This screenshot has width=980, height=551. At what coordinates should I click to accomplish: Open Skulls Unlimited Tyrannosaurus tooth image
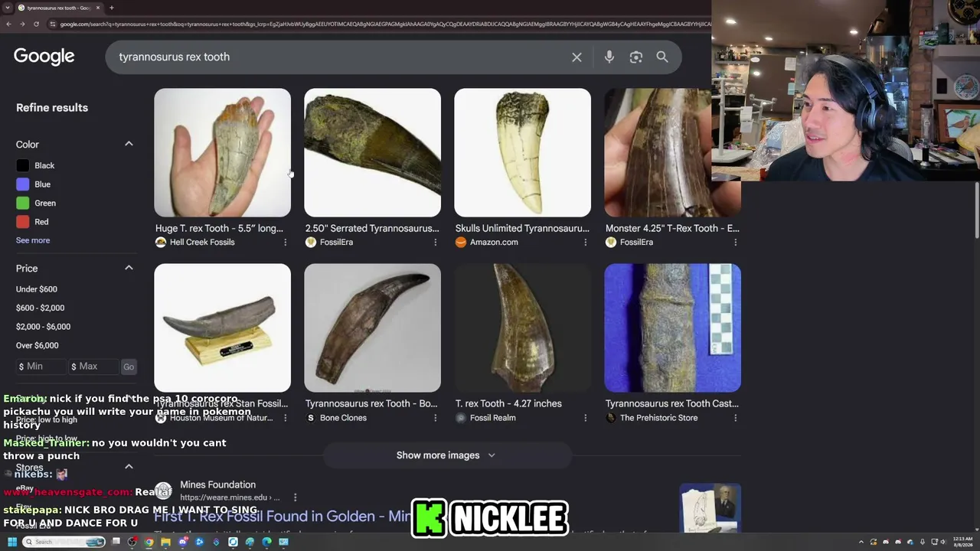[x=522, y=152]
